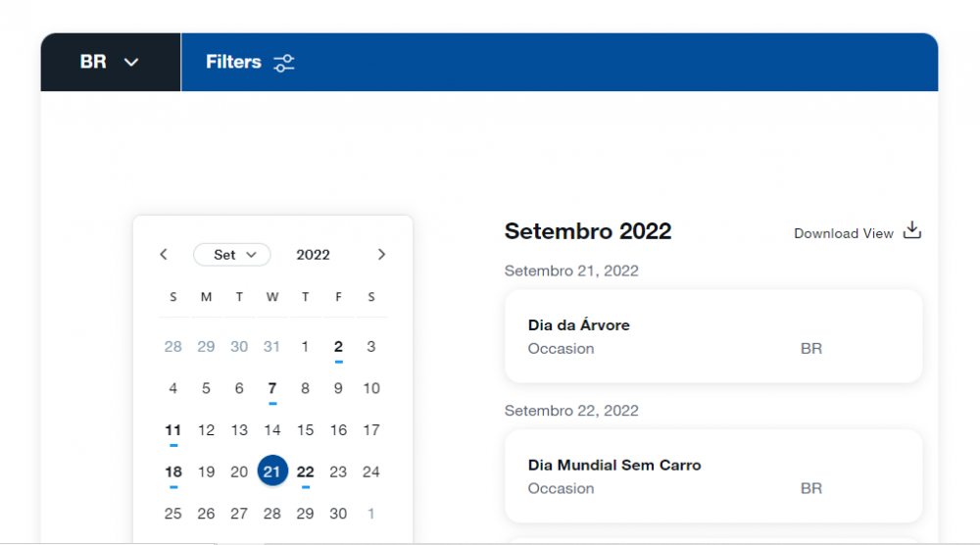Select September 30 on the calendar
980x545 pixels.
(x=338, y=514)
